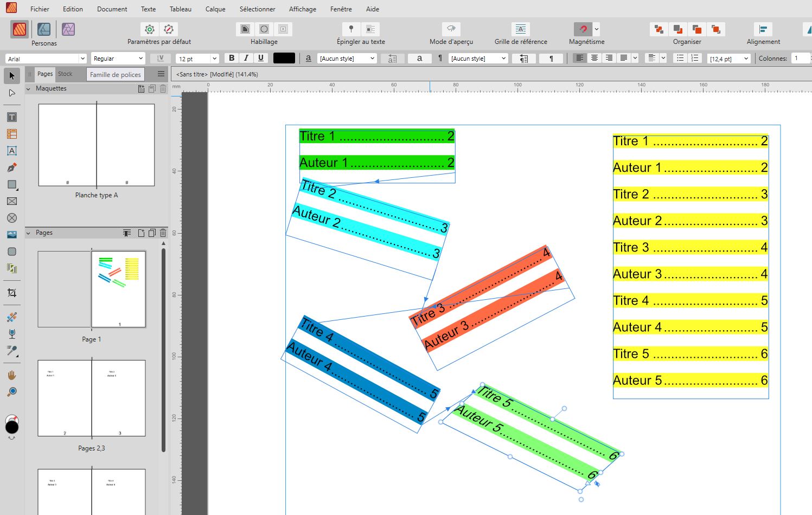Viewport: 812px width, 515px height.
Task: Click the add master icon in Maquettes
Action: 141,88
